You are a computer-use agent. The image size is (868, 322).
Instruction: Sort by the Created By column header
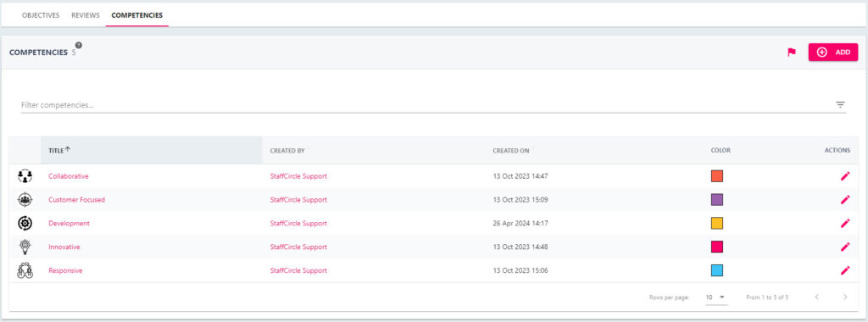[287, 151]
